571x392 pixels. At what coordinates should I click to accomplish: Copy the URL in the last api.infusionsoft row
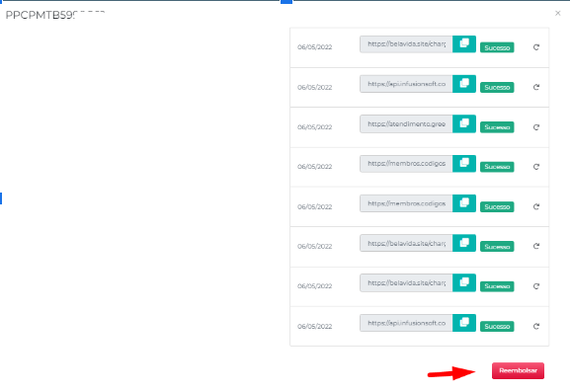point(464,323)
